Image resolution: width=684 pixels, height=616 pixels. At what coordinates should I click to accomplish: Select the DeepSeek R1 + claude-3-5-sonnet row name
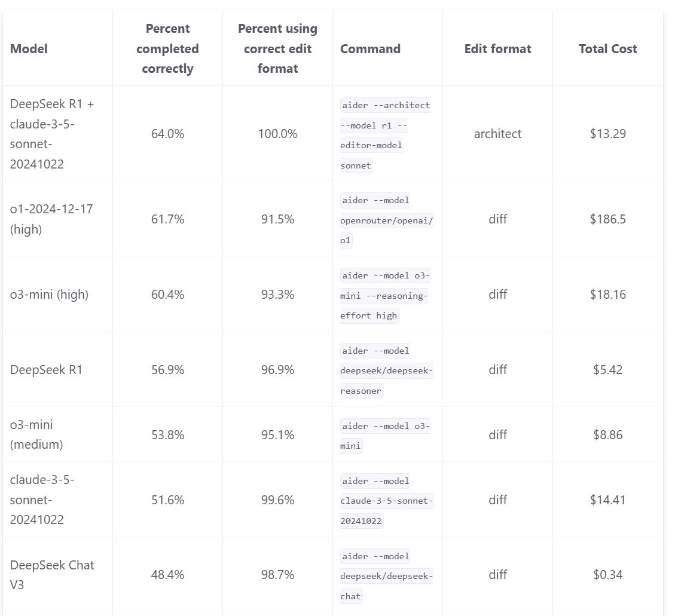(53, 134)
